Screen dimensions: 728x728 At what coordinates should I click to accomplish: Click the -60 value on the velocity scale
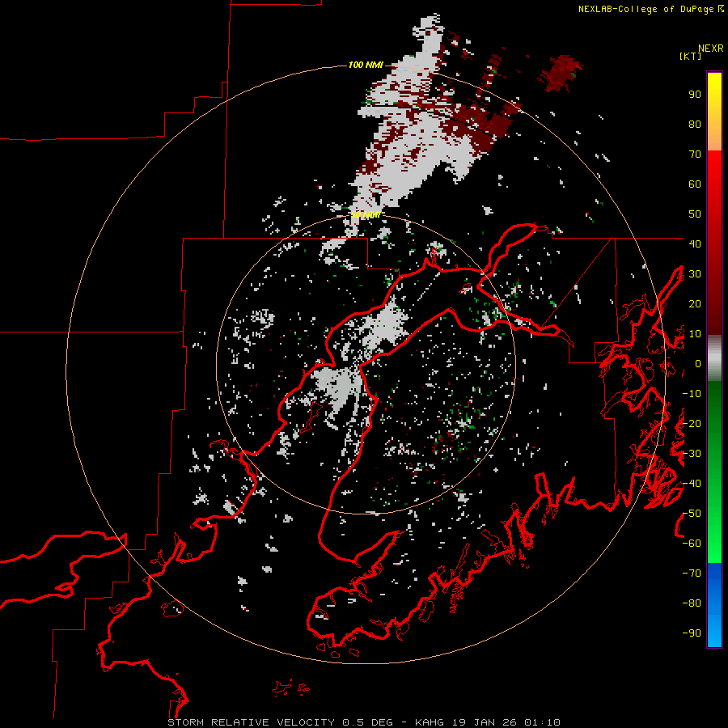click(x=692, y=544)
